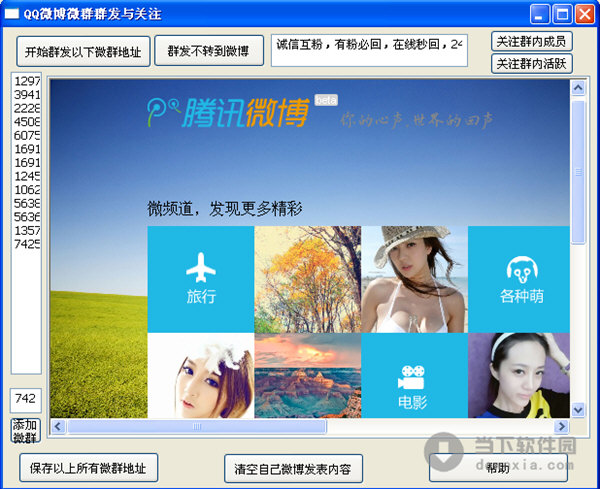Click vertical scrollbar up arrow
Viewport: 600px width, 489px height.
click(578, 88)
